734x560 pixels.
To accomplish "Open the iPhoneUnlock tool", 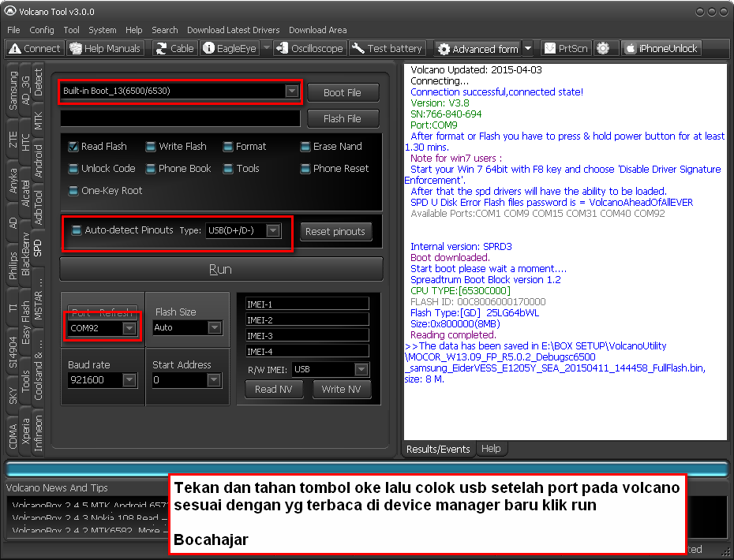I will click(661, 48).
